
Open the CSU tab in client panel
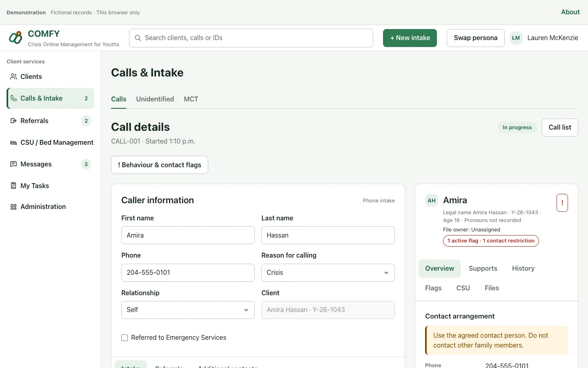(x=463, y=288)
